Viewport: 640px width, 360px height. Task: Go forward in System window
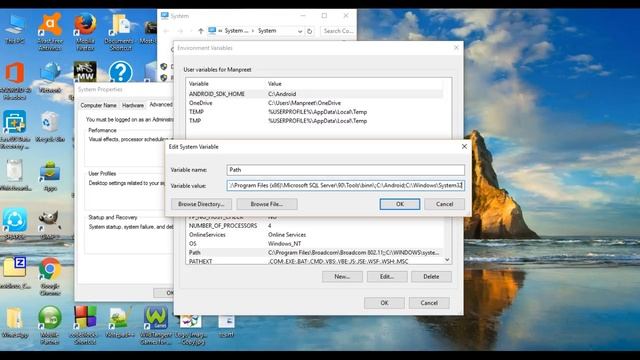pyautogui.click(x=180, y=31)
